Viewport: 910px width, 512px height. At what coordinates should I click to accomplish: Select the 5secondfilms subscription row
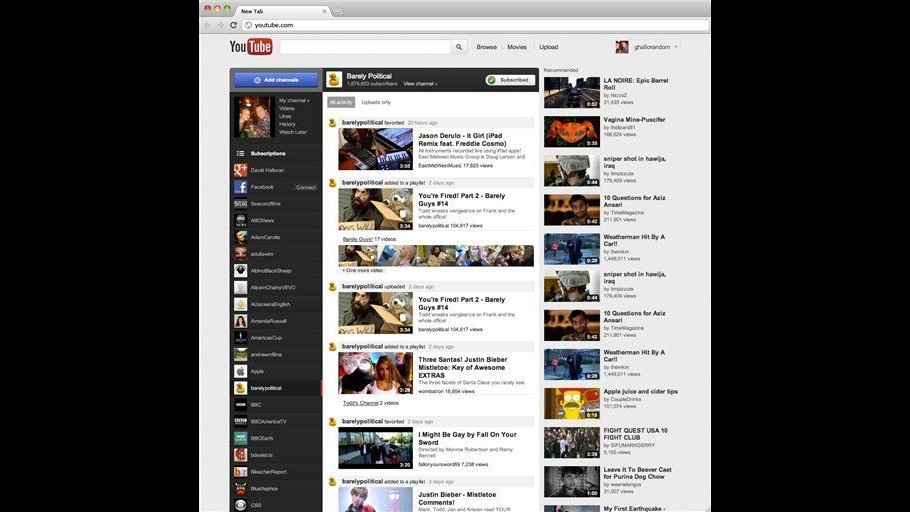[276, 204]
